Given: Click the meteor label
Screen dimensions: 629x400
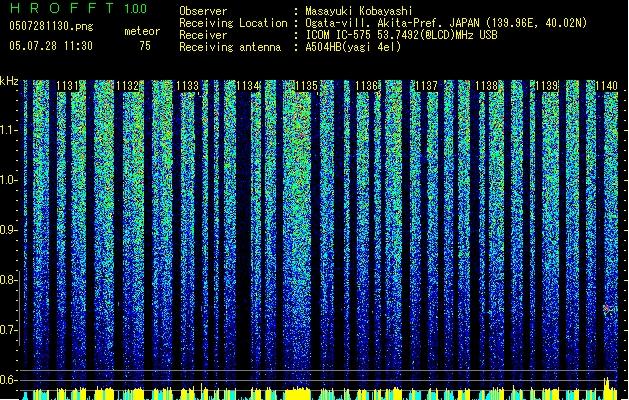Looking at the screenshot, I should pos(142,31).
